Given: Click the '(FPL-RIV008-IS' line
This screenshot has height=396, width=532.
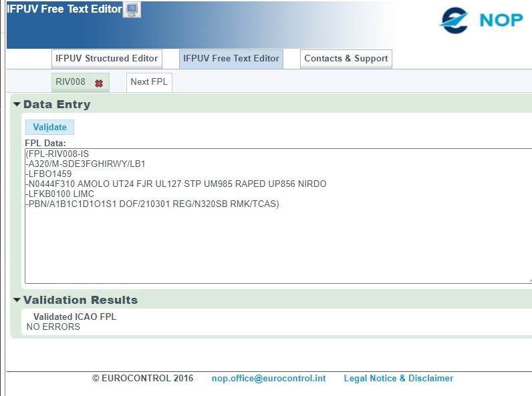Looking at the screenshot, I should [57, 154].
